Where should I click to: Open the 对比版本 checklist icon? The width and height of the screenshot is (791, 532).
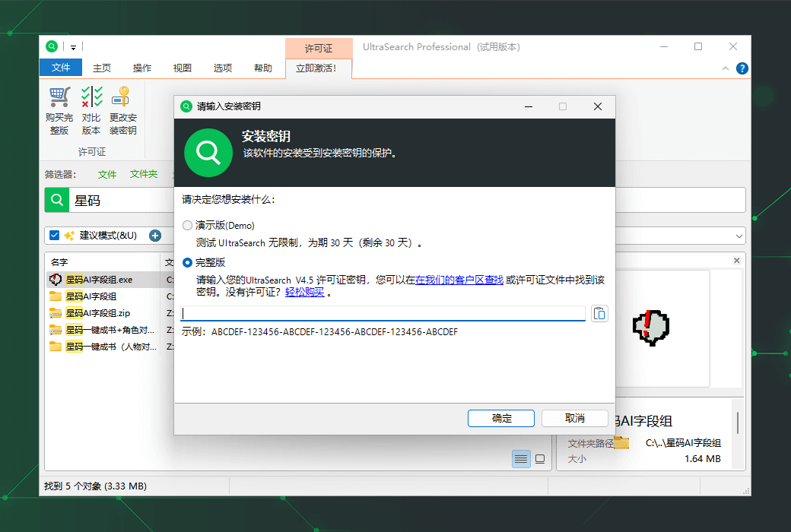click(x=91, y=97)
